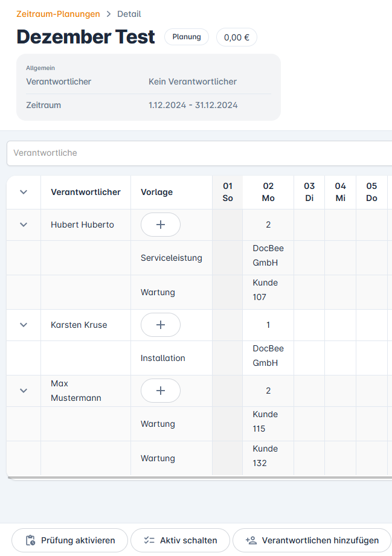Collapse Max Mustermann's Wartung entries with chevron
The width and height of the screenshot is (392, 556).
pyautogui.click(x=23, y=390)
